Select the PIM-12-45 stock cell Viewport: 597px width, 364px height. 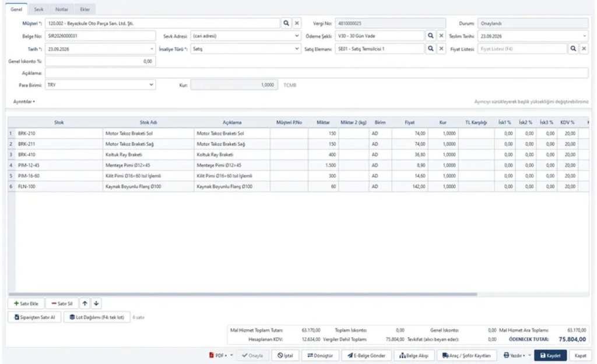point(59,165)
